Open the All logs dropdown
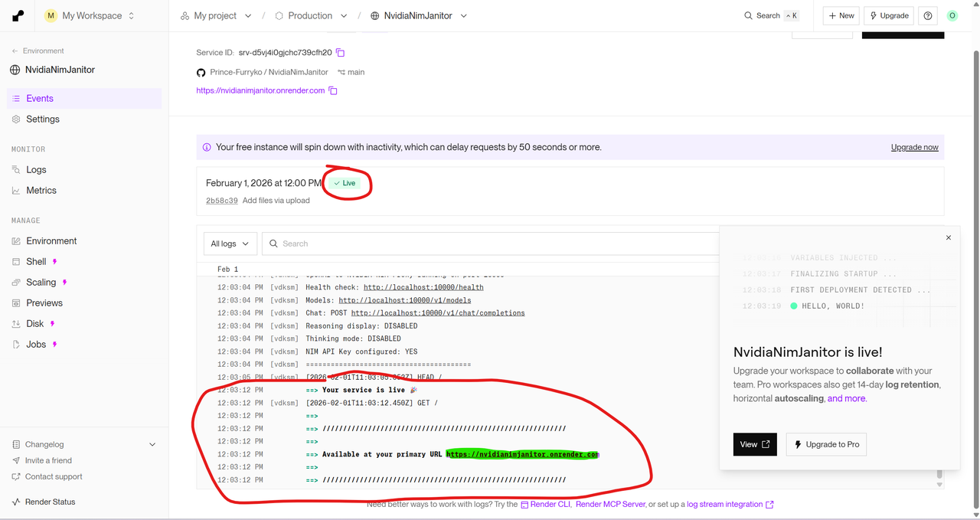Screen dimensions: 980x520 coord(230,244)
